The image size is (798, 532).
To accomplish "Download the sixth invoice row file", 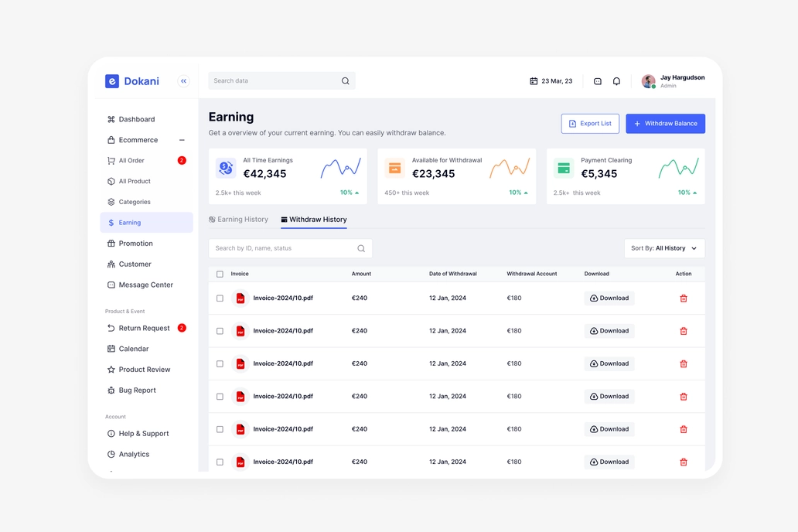I will coord(609,462).
